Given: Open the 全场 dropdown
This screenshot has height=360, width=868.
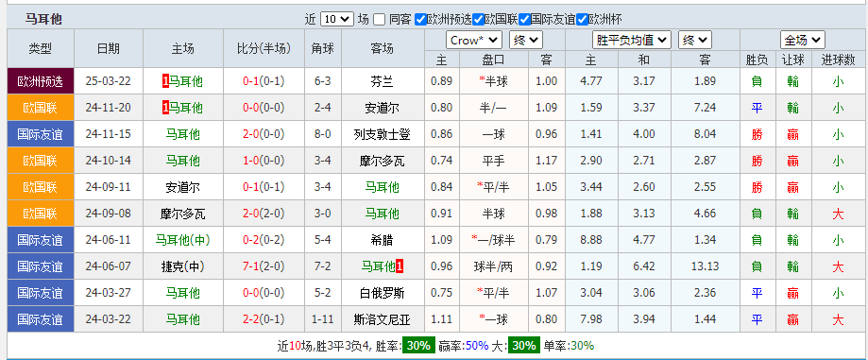Looking at the screenshot, I should point(803,40).
